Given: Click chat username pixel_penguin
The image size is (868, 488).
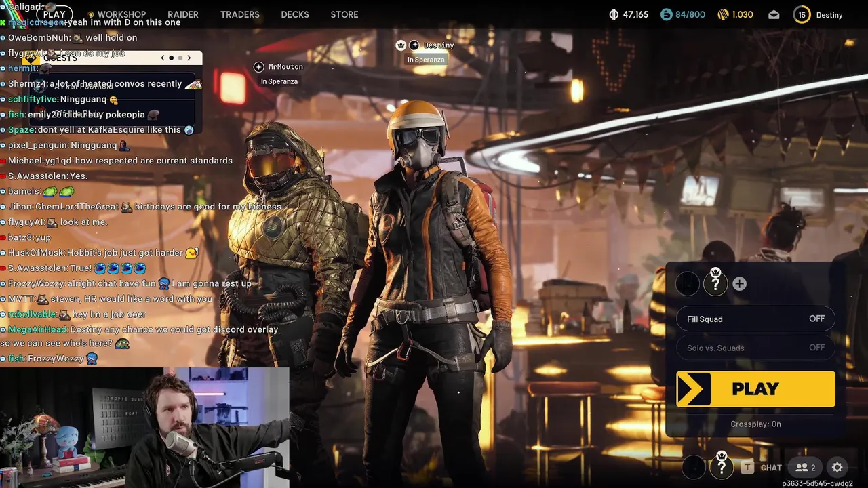Looking at the screenshot, I should (38, 145).
